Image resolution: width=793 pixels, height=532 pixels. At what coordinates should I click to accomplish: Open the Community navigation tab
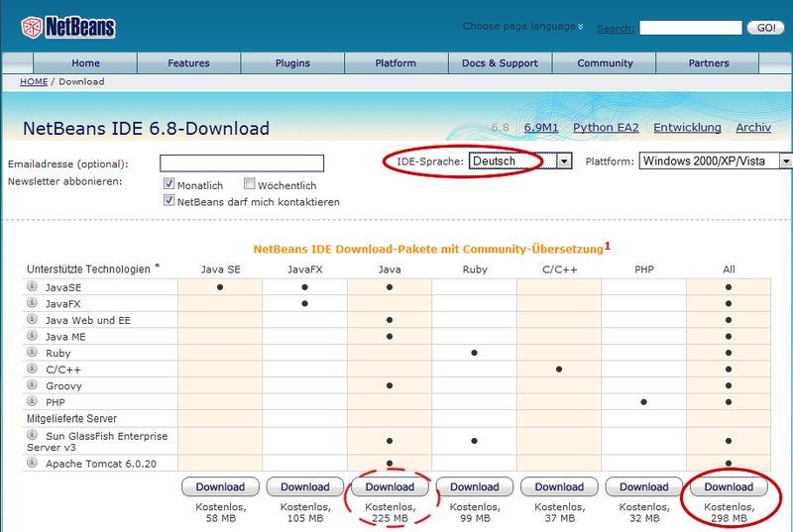tap(605, 63)
